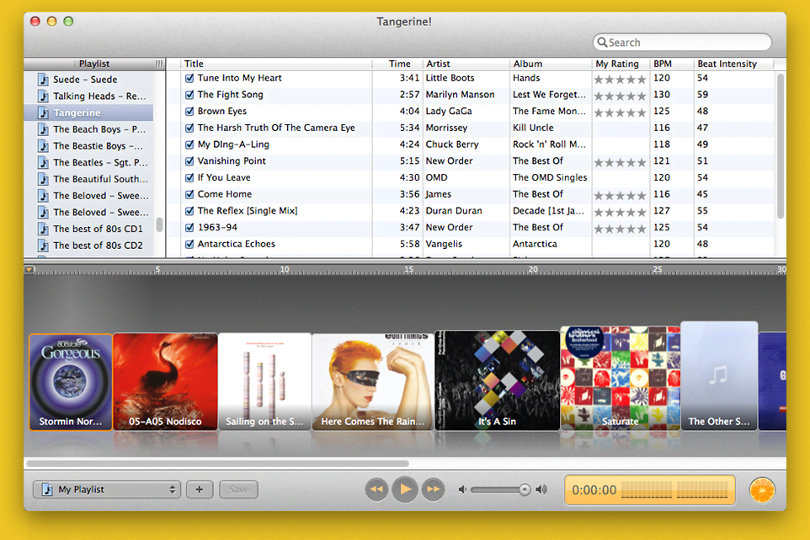Click the Save button
This screenshot has width=810, height=540.
point(238,489)
